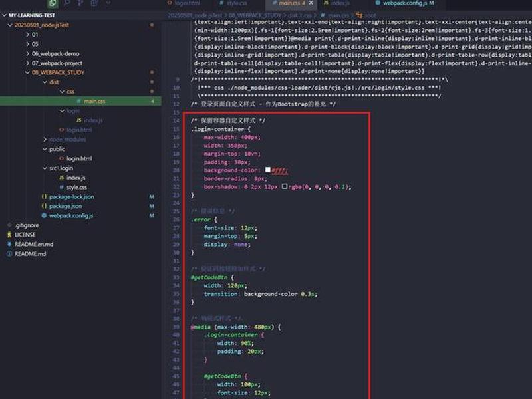
Task: Switch to the login.html editor tab
Action: [x=188, y=3]
